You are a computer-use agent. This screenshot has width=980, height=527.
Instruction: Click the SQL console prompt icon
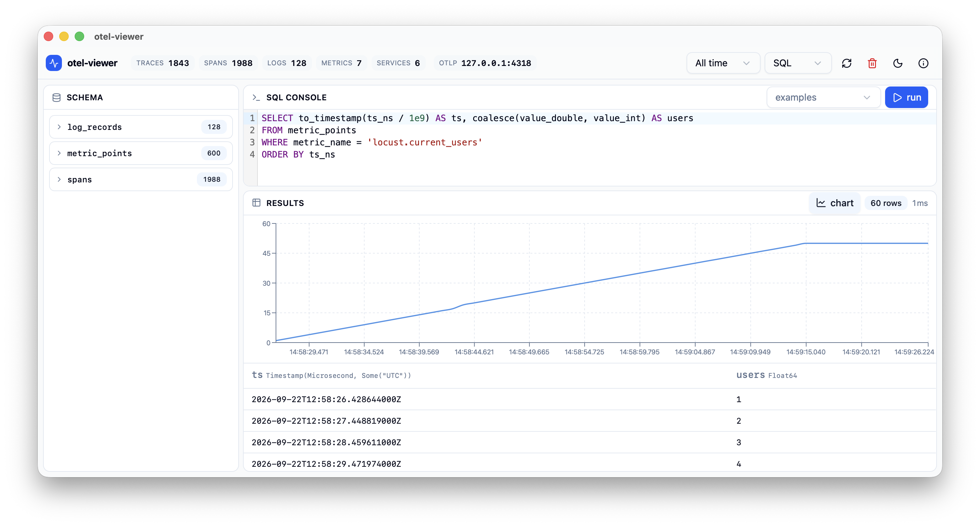tap(256, 97)
